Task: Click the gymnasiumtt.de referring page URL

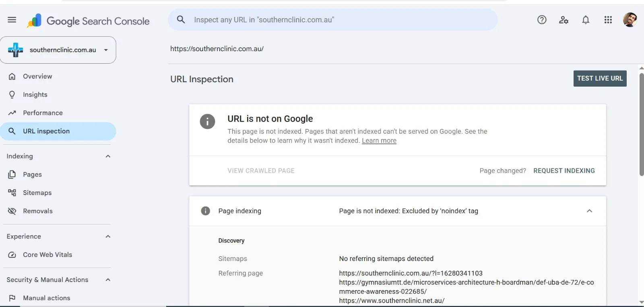Action: pos(466,287)
